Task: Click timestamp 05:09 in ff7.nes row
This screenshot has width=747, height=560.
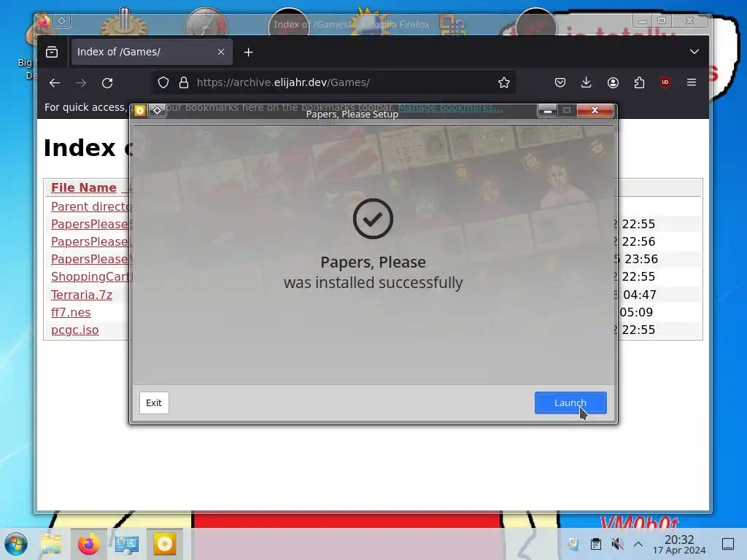Action: point(636,312)
